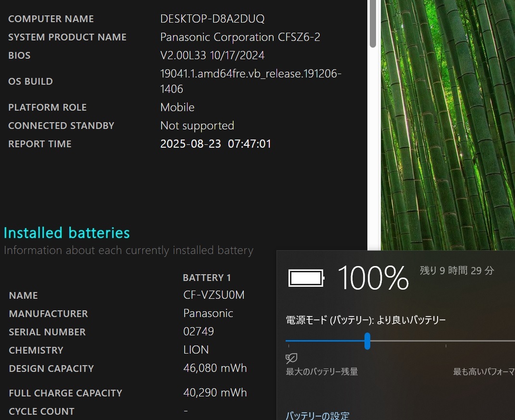This screenshot has width=515, height=420.
Task: Click remaining time 残り 9 時間 29 分
Action: click(457, 270)
